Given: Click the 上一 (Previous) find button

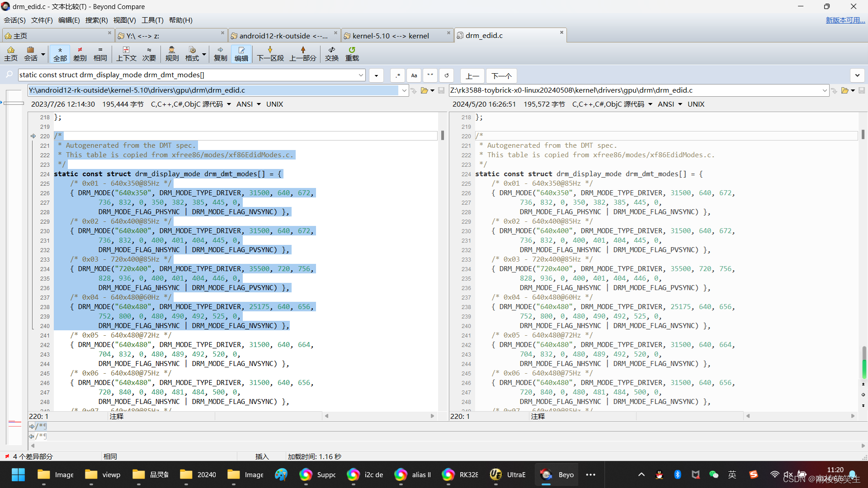Looking at the screenshot, I should [x=472, y=75].
